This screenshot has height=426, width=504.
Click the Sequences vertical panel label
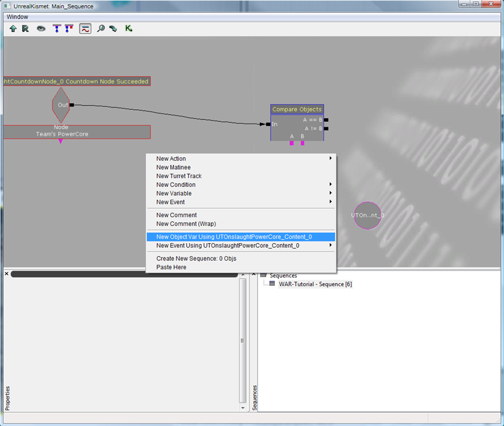click(x=254, y=398)
